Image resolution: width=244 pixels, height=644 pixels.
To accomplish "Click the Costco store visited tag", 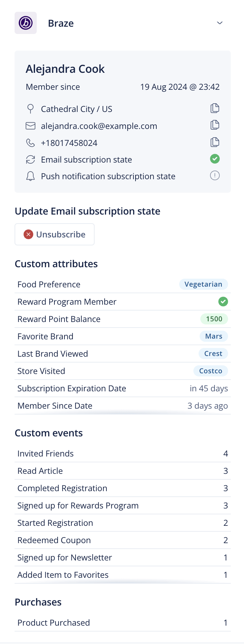I will 210,371.
